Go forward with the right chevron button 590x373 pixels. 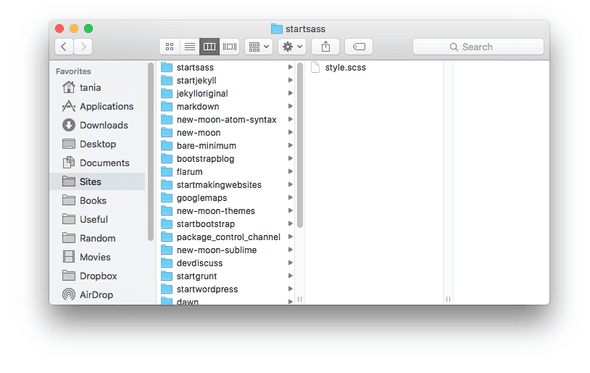tap(83, 47)
